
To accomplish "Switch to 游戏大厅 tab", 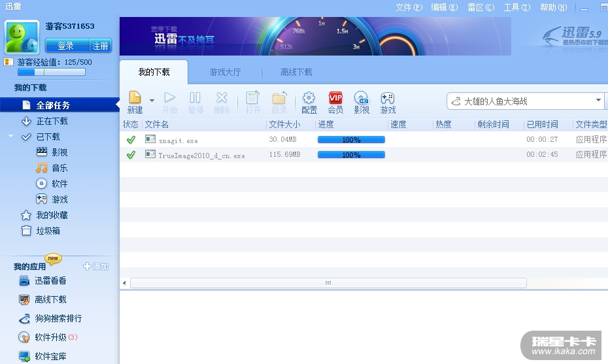I will [225, 72].
